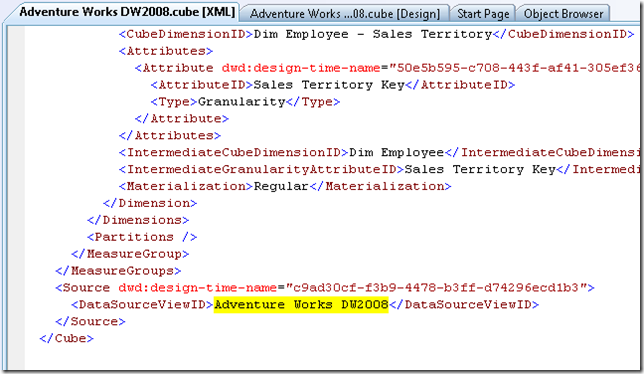Click highlighted Adventure Works DW2008 text
Image resolution: width=644 pixels, height=374 pixels.
click(301, 305)
